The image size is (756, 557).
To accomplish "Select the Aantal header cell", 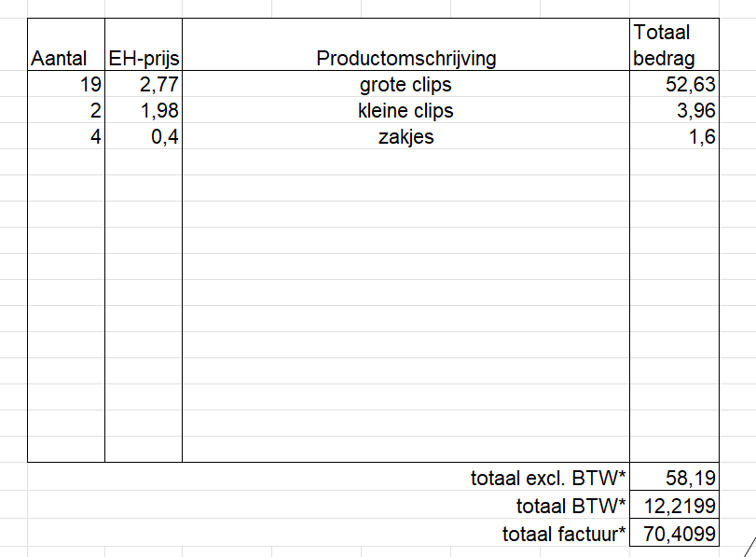I will click(x=66, y=45).
